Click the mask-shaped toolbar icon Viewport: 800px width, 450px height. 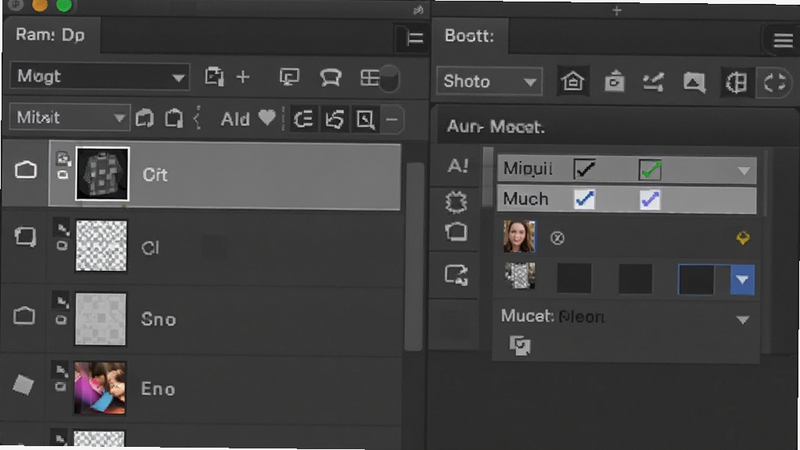331,78
